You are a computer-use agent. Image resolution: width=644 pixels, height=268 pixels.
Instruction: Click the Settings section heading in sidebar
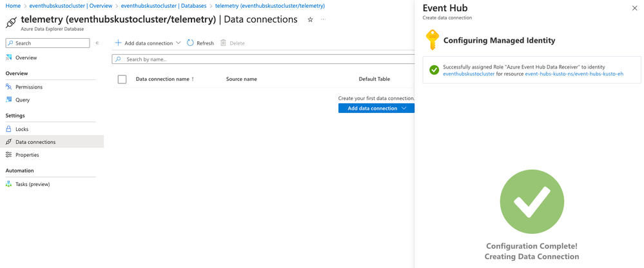click(x=15, y=116)
